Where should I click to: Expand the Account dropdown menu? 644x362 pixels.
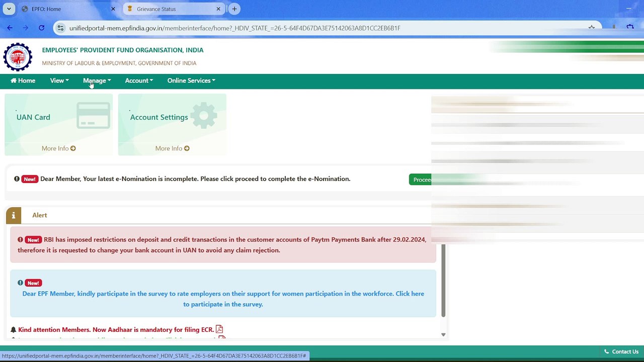[x=139, y=80]
